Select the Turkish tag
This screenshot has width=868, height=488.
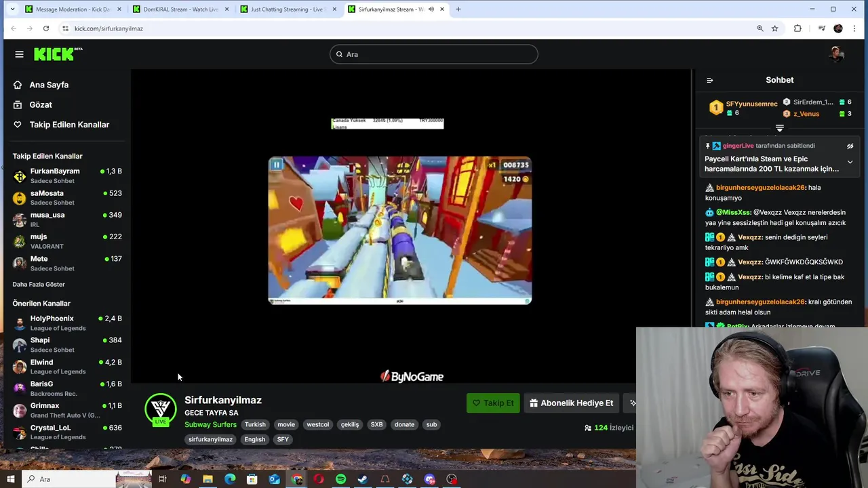(255, 424)
